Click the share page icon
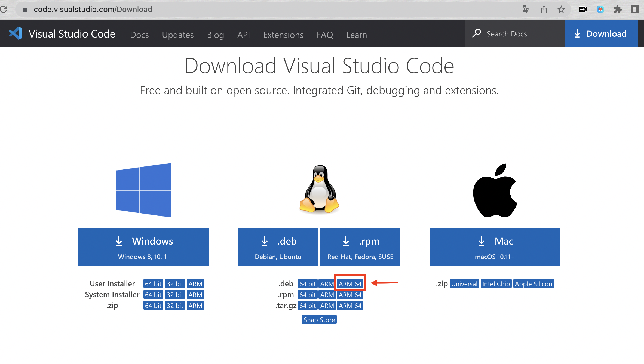The image size is (644, 364). click(x=544, y=10)
